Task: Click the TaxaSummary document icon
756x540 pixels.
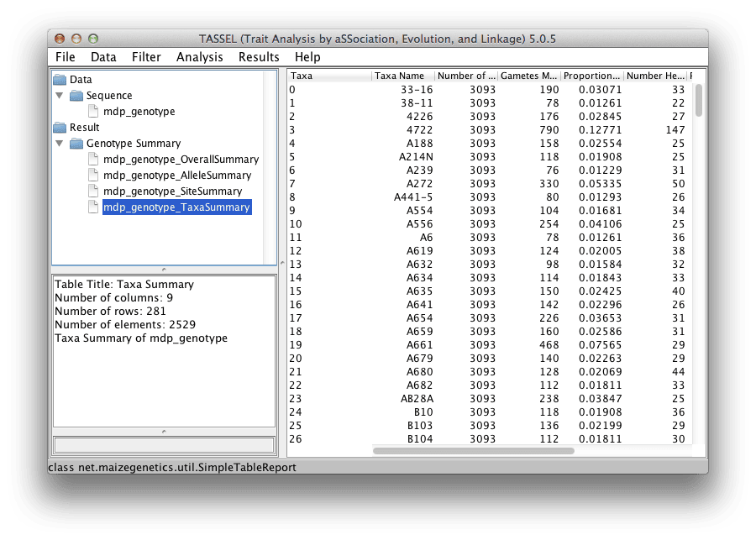Action: click(x=93, y=207)
